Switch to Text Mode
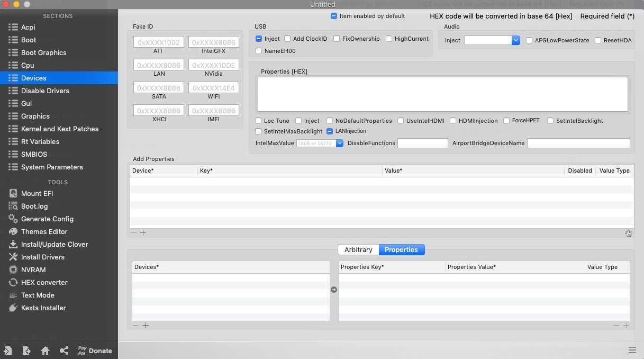 [38, 295]
